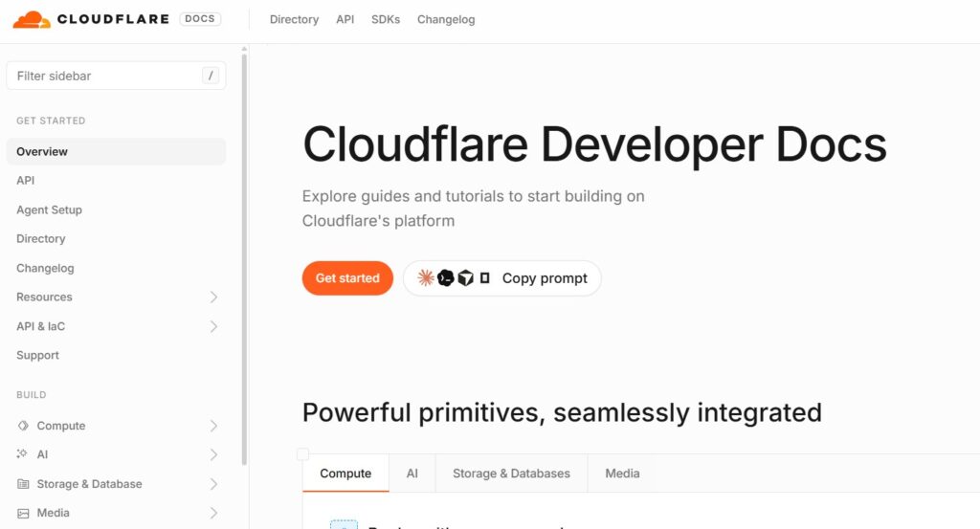Click the Powerful primitives, seamlessly integrated heading
Viewport: 980px width, 529px height.
pyautogui.click(x=562, y=413)
